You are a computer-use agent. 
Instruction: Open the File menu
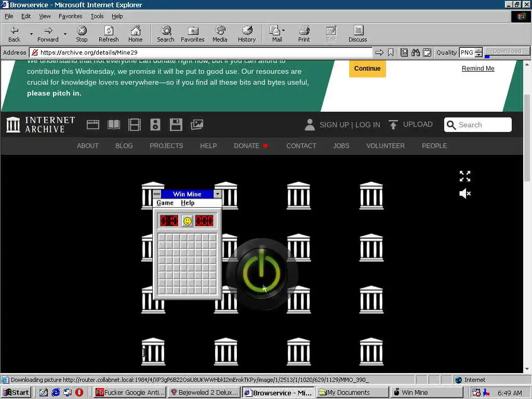(x=9, y=16)
